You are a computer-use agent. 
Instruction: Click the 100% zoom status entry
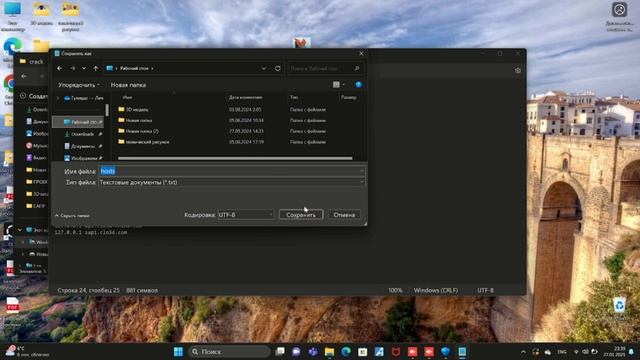point(395,290)
